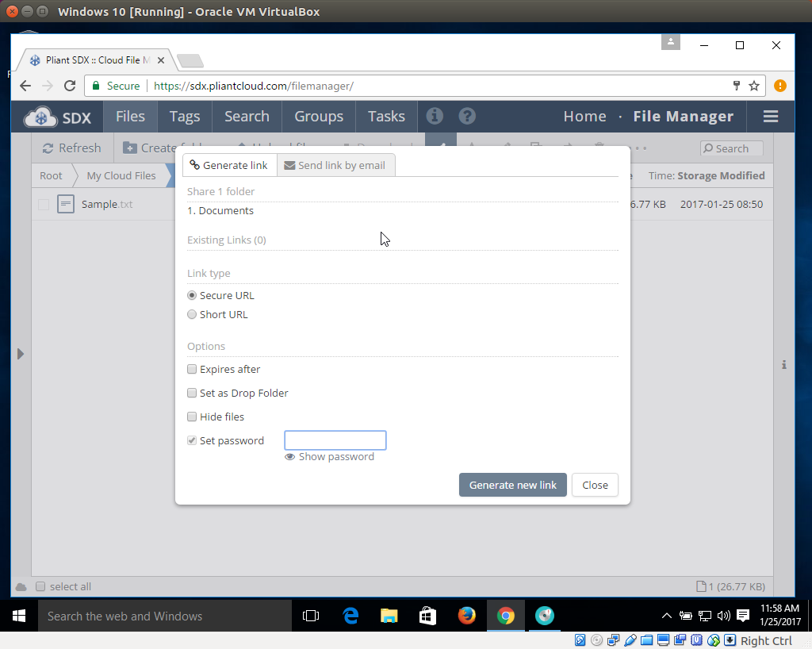Click VirtualBox USB status icon

coord(630,640)
